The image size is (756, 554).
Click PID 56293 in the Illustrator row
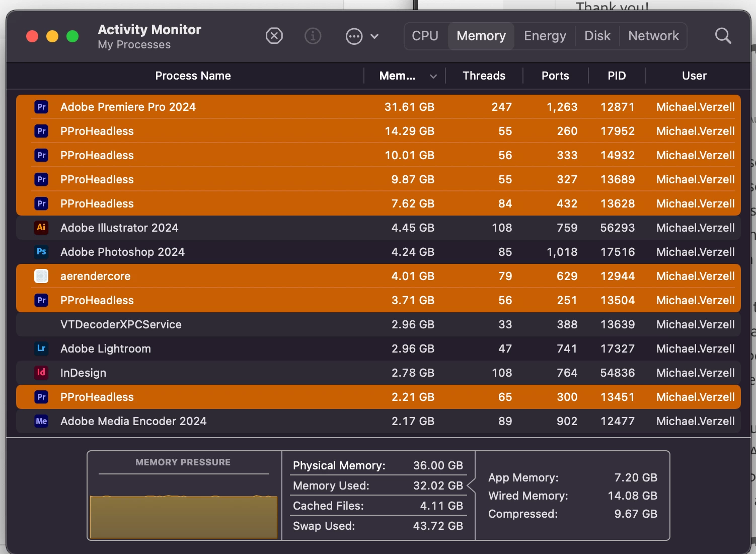coord(618,228)
